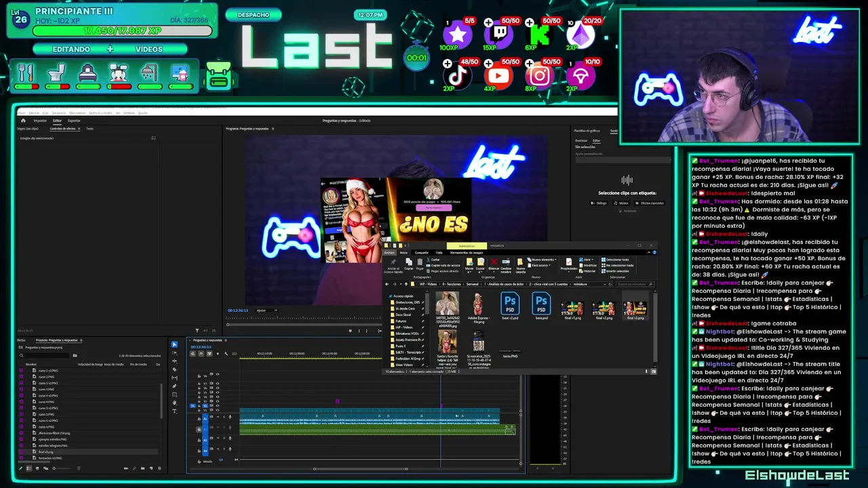Viewport: 868px width, 488px height.
Task: Click Seleccionar todo in Explorer
Action: click(615, 260)
